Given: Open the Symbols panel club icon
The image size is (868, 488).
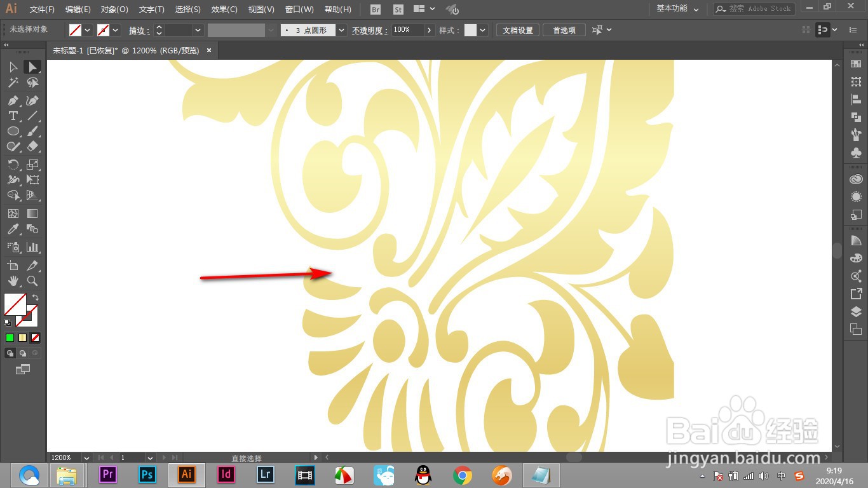Looking at the screenshot, I should point(856,153).
